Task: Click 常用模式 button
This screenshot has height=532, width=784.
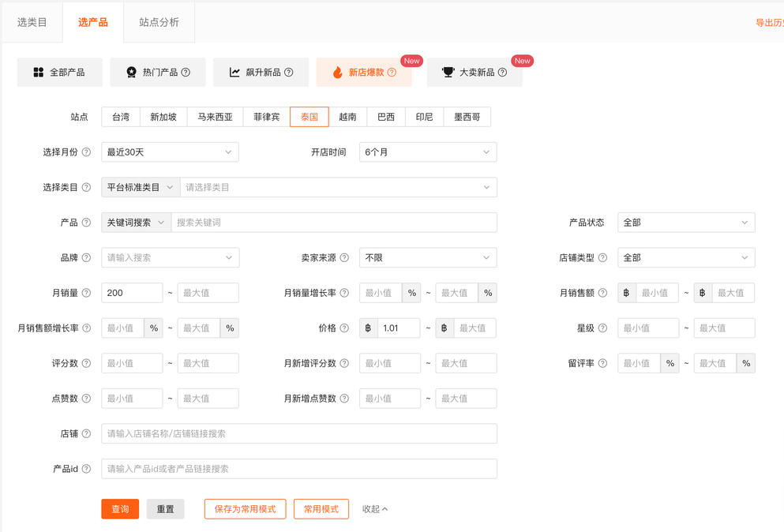Action: (x=321, y=509)
